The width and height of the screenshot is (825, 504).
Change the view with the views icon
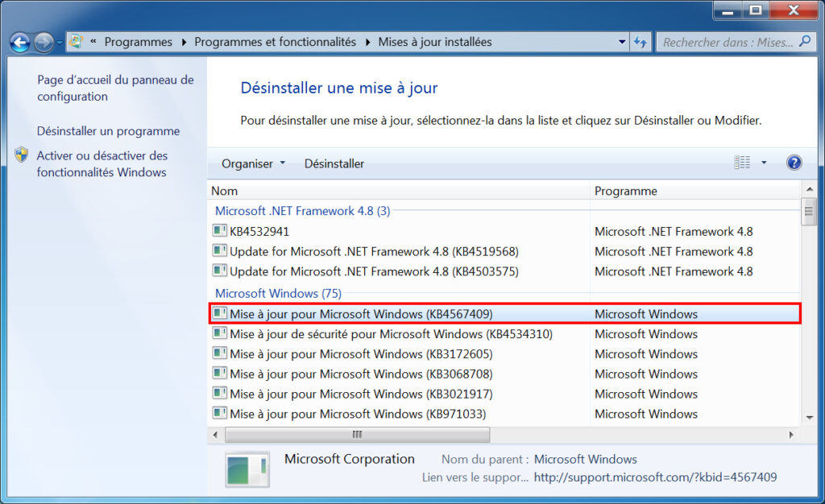[x=742, y=163]
